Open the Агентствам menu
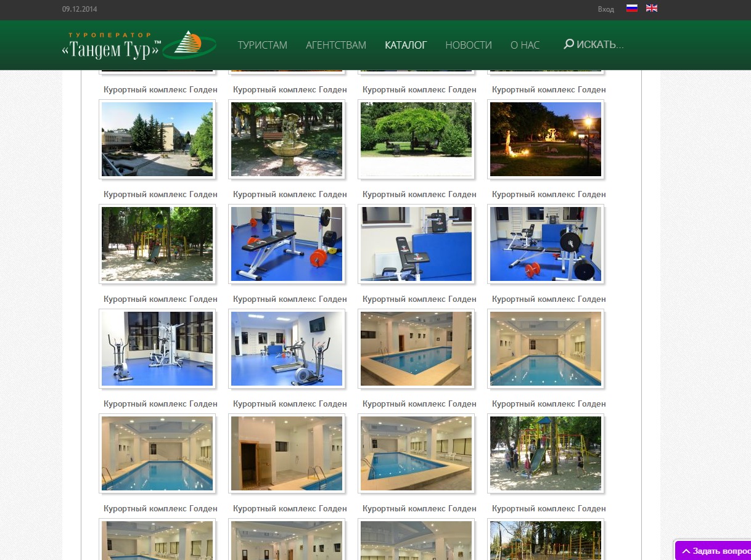 click(x=336, y=45)
